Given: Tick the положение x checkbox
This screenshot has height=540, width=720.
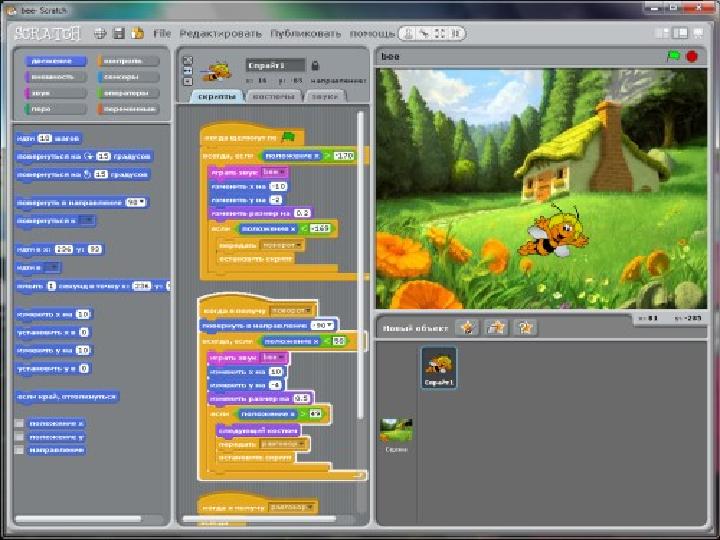Looking at the screenshot, I should point(19,423).
